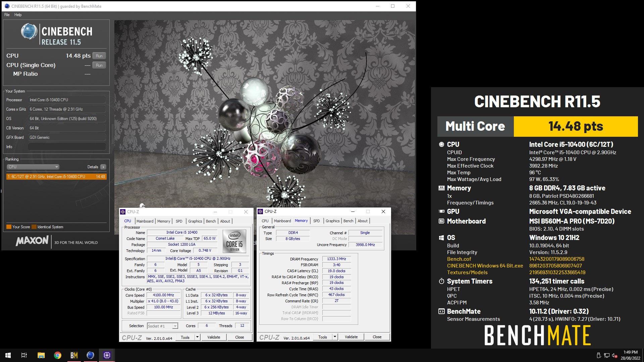The width and height of the screenshot is (644, 362).
Task: Click Tools button in right CPU-Z window
Action: point(323,337)
